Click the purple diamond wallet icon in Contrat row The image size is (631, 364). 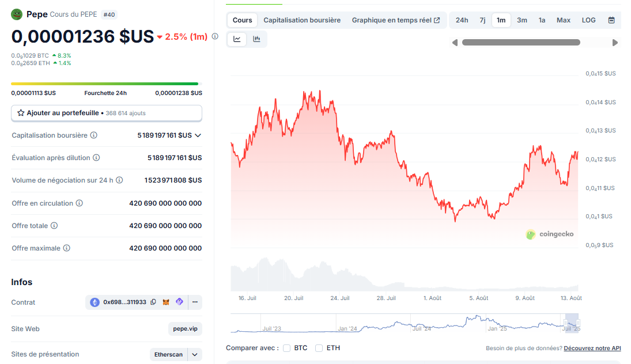point(179,302)
